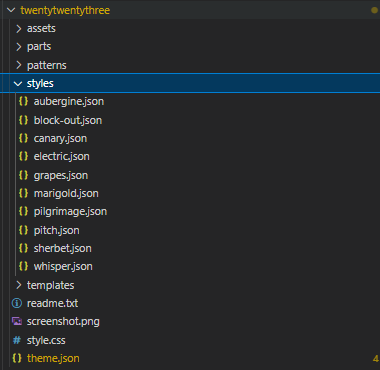Open the grapes.json file

(x=61, y=175)
